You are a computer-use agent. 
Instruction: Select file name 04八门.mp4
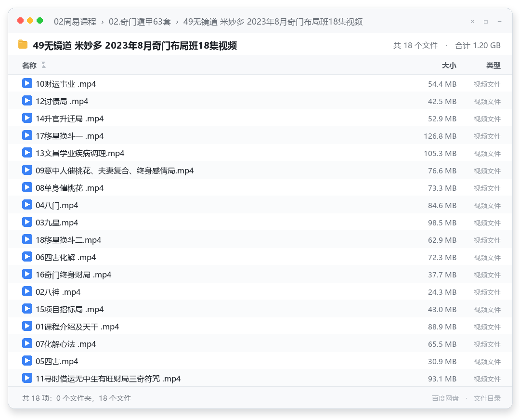tap(57, 205)
